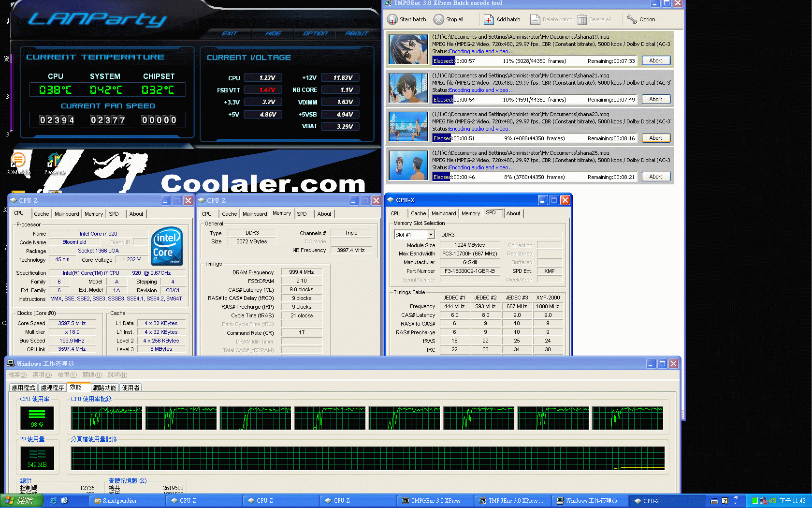Click the Task Manager title bar icon
The image size is (812, 508).
(x=11, y=363)
